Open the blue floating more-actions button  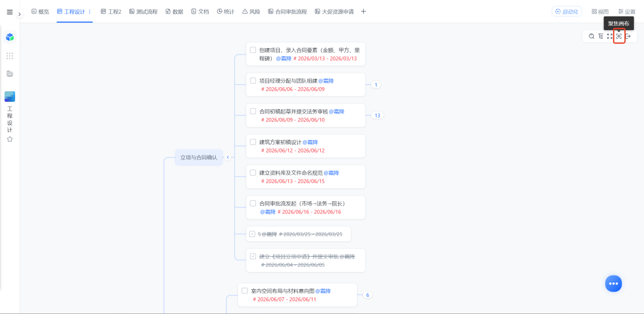tap(613, 283)
